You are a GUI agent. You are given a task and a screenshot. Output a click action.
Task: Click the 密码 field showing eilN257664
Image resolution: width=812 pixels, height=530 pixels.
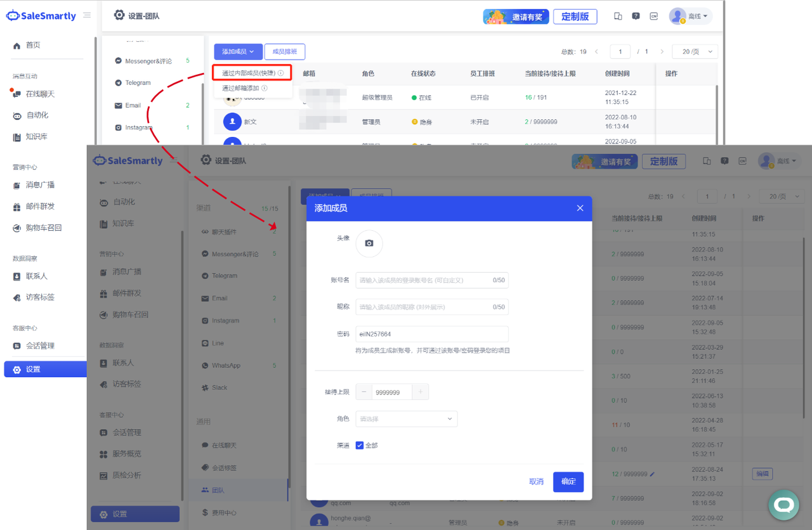pyautogui.click(x=432, y=334)
